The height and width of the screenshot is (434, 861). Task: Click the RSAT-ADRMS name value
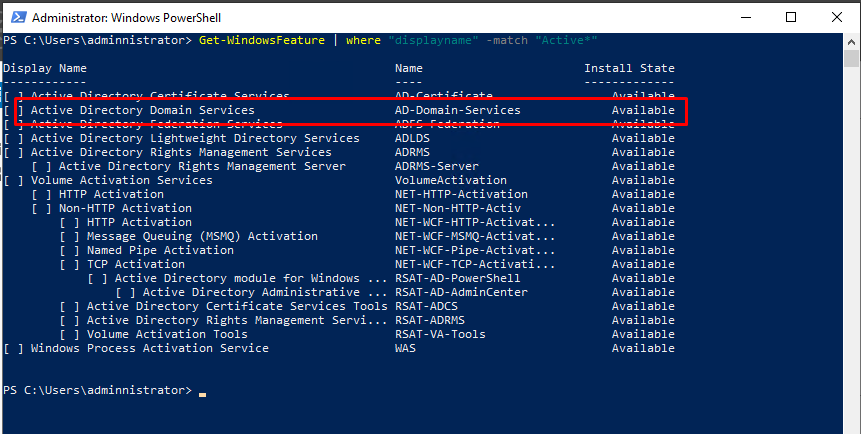430,320
